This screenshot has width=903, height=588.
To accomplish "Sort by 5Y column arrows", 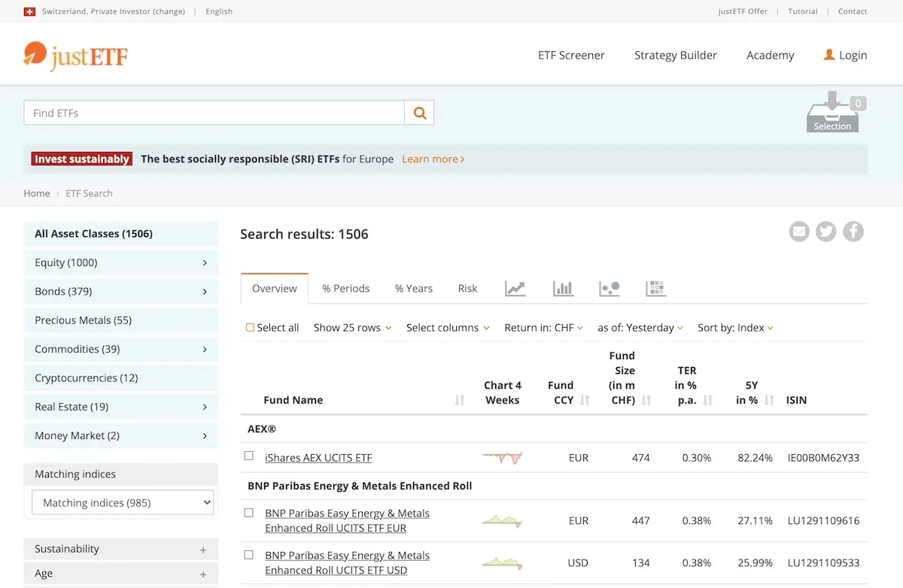I will point(769,401).
